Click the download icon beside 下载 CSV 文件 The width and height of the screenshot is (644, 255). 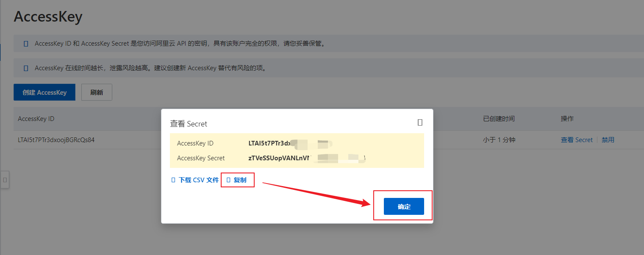tap(173, 179)
